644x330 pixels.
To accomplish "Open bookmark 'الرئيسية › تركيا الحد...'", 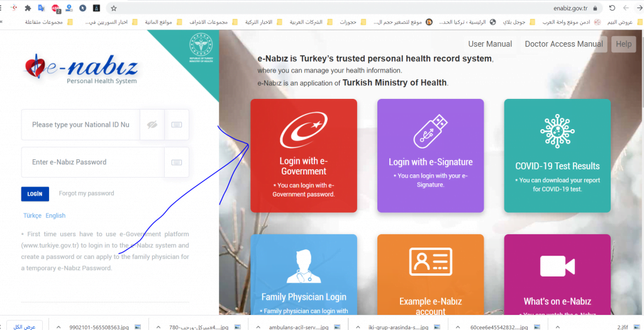I will point(467,22).
